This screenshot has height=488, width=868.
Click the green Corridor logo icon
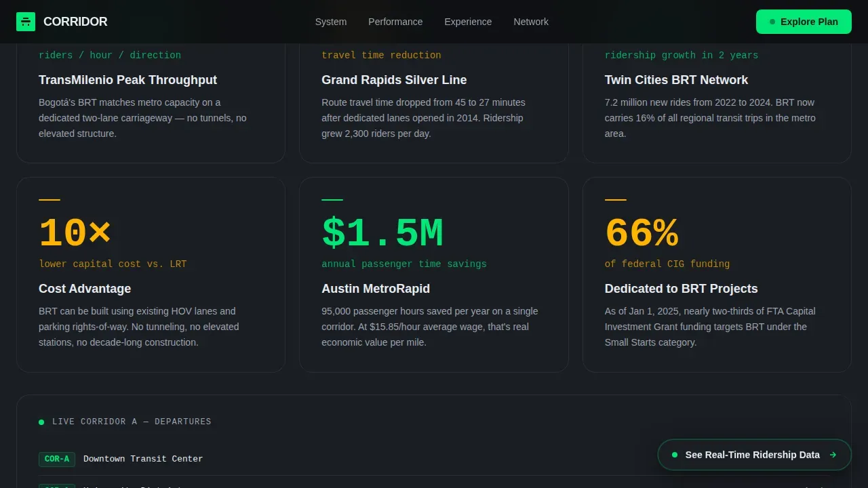tap(26, 22)
